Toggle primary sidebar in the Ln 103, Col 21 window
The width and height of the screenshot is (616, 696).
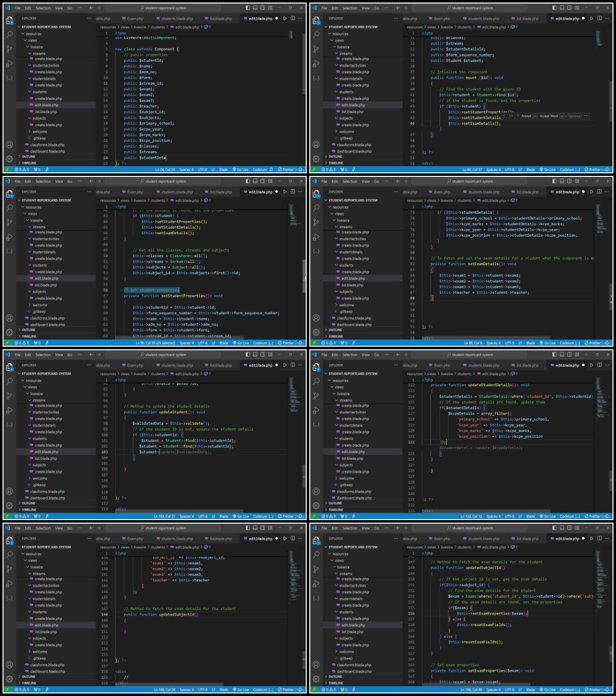pos(247,354)
